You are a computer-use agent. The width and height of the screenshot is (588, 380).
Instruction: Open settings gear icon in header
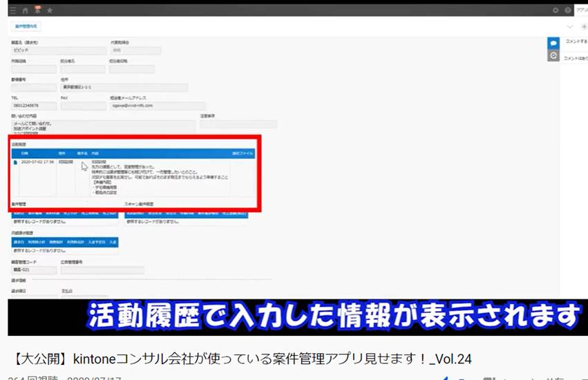point(556,10)
